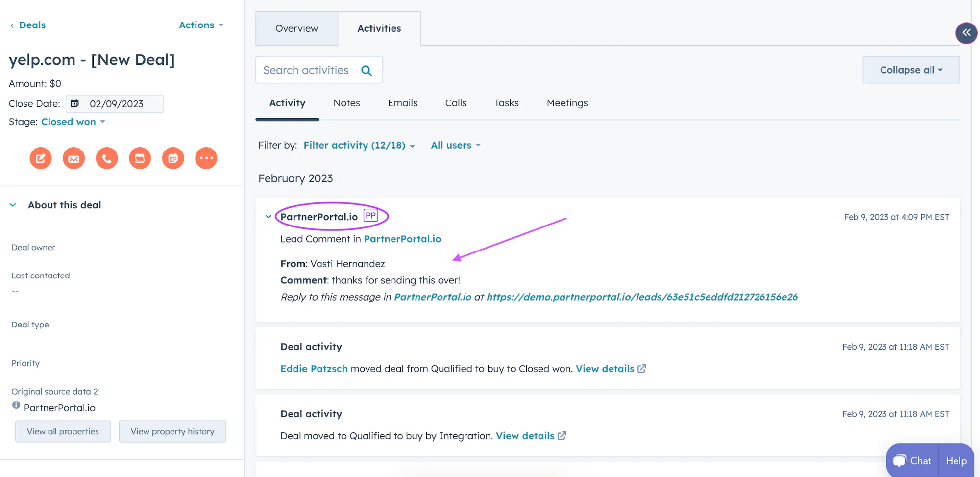Click the make a call orange icon

[x=107, y=158]
